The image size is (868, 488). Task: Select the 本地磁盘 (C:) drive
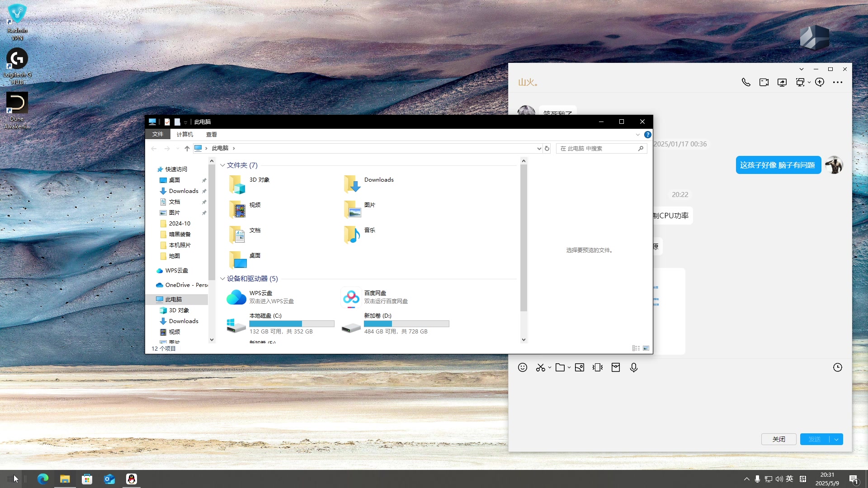(x=280, y=324)
